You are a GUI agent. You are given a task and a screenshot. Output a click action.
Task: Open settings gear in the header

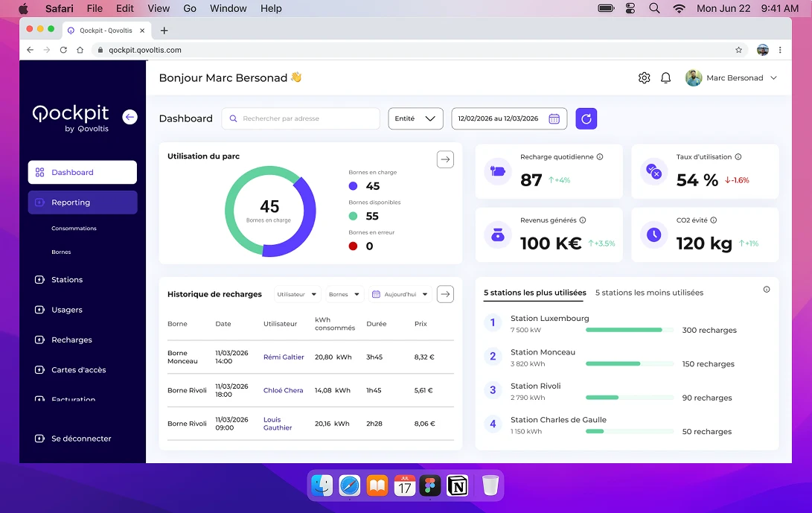point(645,77)
